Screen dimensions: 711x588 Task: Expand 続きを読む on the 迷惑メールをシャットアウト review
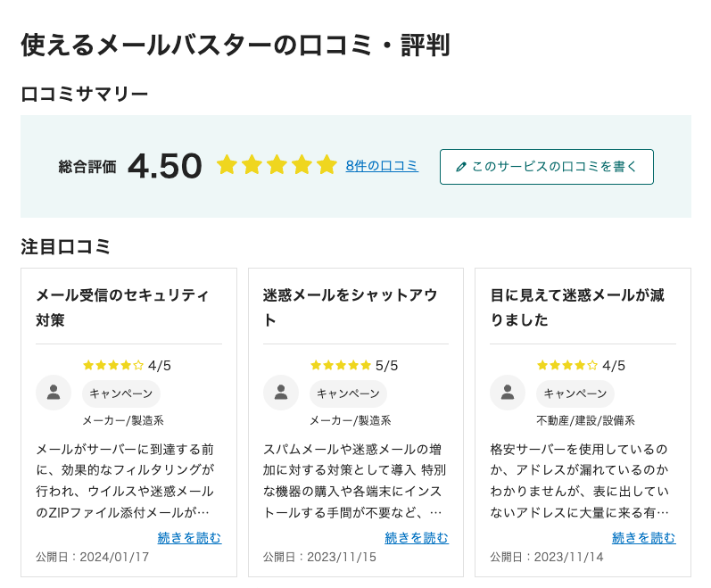coord(417,537)
